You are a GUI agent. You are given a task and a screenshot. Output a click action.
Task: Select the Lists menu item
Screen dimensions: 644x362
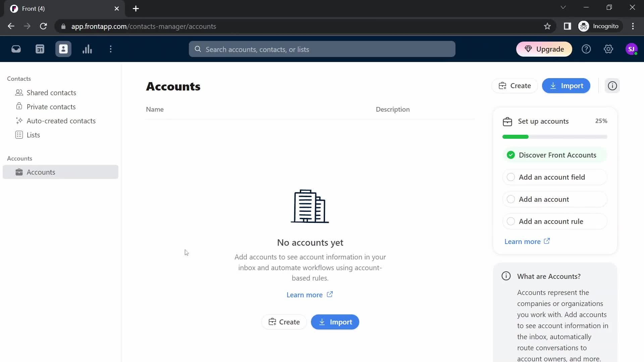tap(33, 134)
